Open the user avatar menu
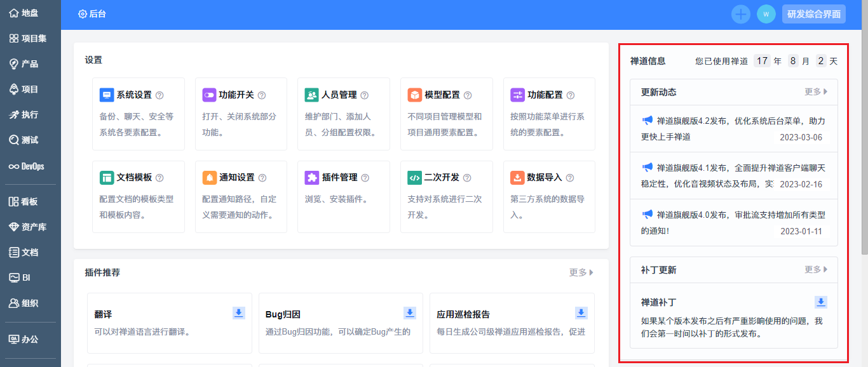The height and width of the screenshot is (367, 868). pos(766,14)
